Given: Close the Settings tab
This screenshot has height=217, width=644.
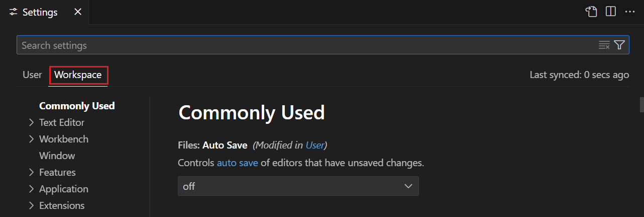Looking at the screenshot, I should (x=78, y=12).
